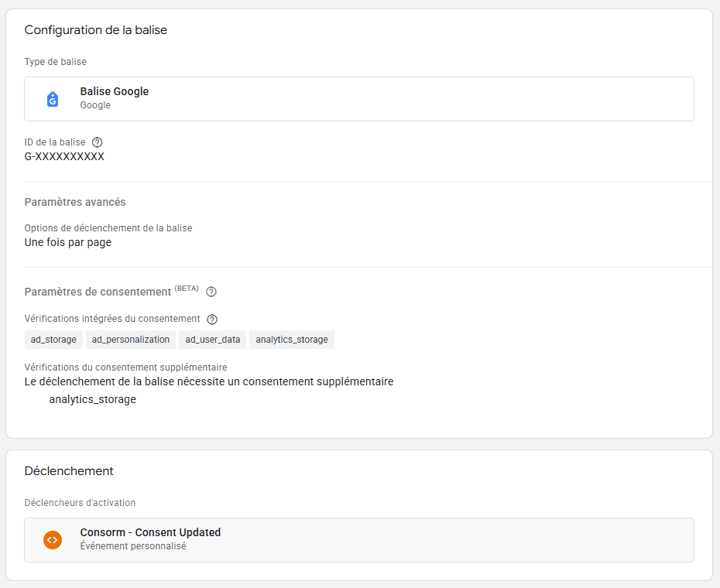Click the ad_user_data consent chip
Screen dimensions: 720x588
click(213, 340)
